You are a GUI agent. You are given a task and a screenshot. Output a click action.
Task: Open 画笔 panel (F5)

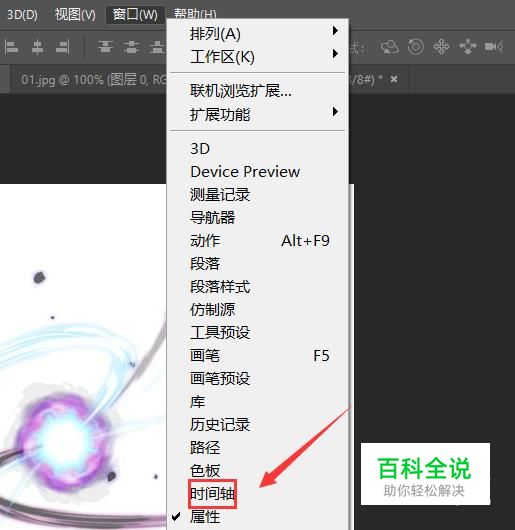pos(259,356)
